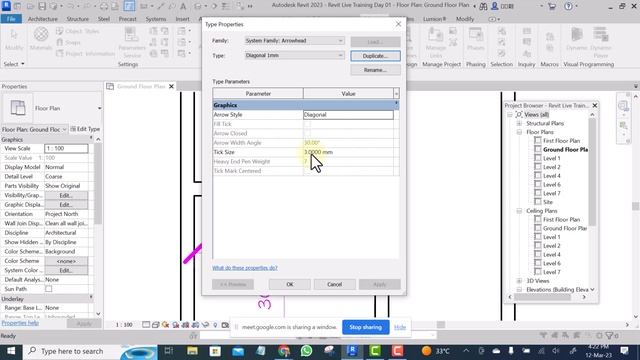Toggle Level 6 checkbox under Floor Plans
The image size is (640, 360).
[x=538, y=184]
